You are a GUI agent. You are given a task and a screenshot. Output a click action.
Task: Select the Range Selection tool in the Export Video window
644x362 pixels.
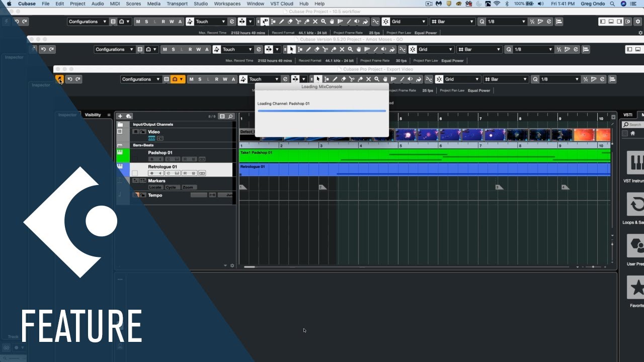point(327,79)
